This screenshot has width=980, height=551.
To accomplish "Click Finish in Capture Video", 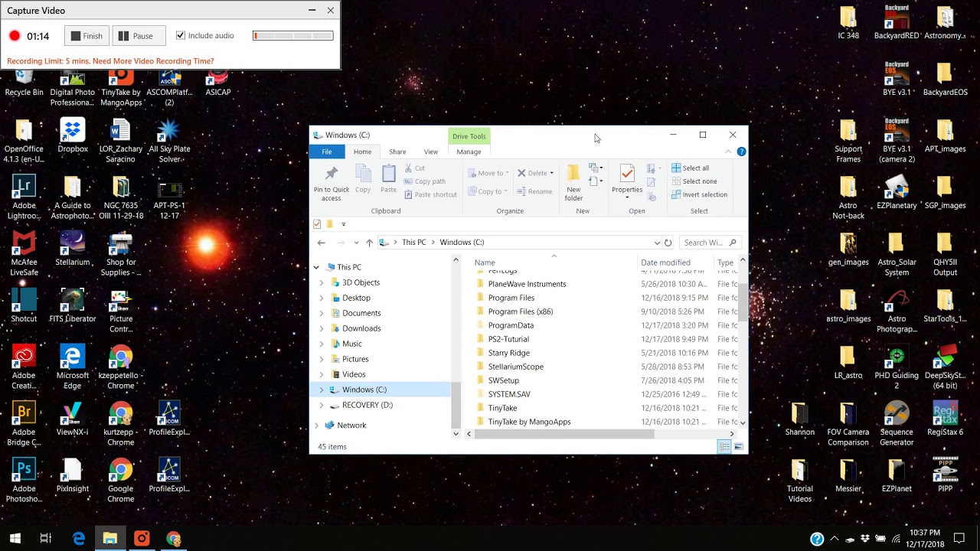I will click(x=87, y=36).
